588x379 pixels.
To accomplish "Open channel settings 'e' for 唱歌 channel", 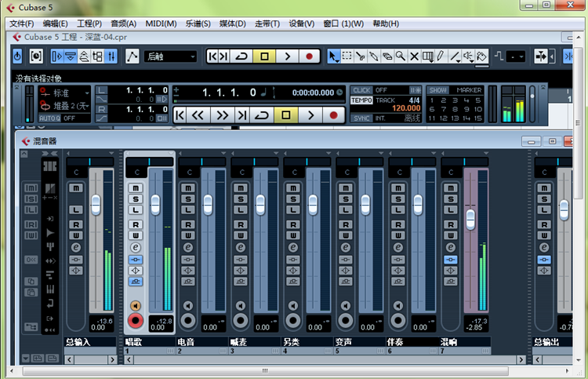I will [x=136, y=248].
